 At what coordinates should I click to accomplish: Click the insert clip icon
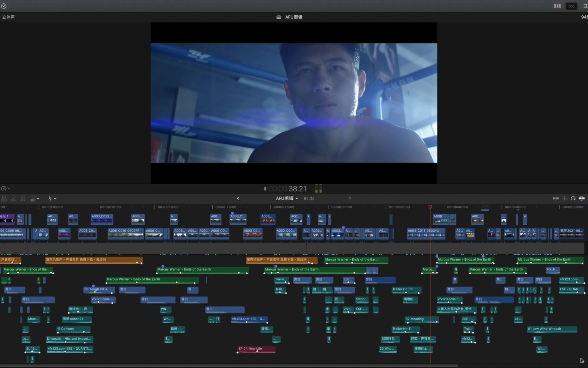pos(14,198)
